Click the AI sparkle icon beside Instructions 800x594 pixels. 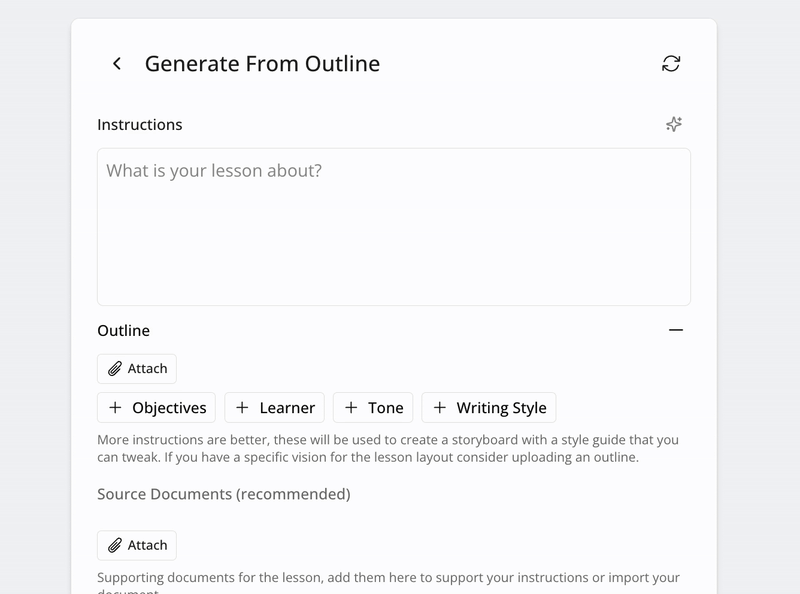(674, 125)
